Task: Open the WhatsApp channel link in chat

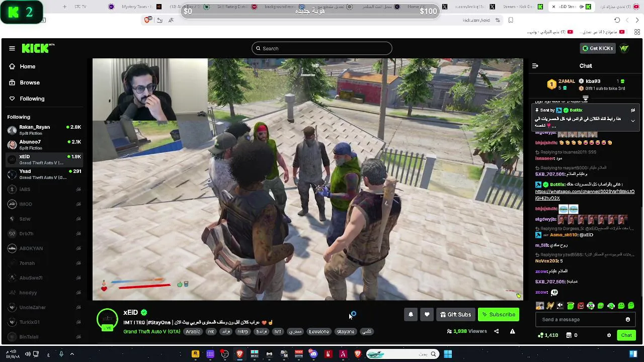Action: [585, 195]
